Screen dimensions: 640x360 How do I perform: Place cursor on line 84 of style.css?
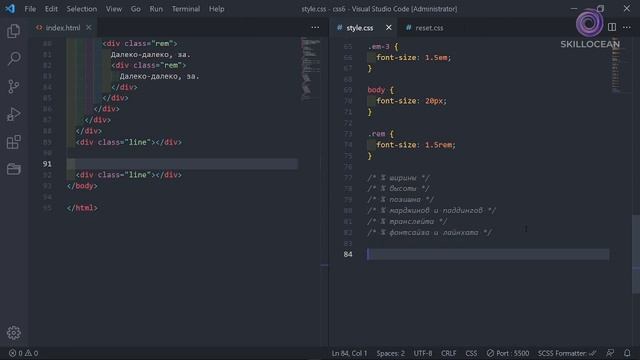pos(488,254)
